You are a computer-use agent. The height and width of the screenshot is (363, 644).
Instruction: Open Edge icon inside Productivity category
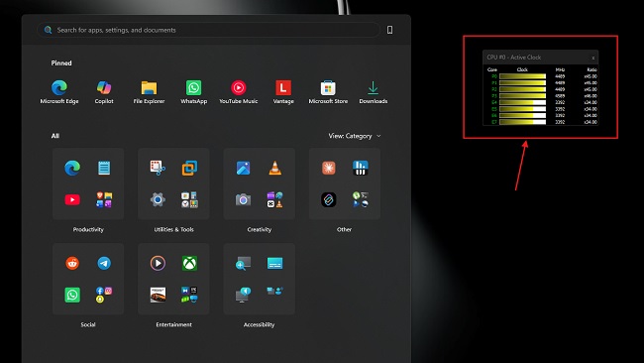click(72, 168)
